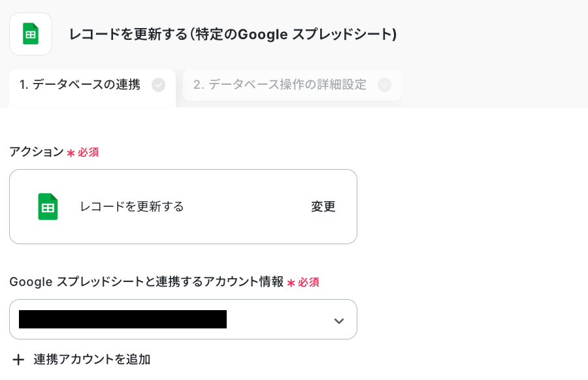
Task: Click the 連携アカウントを追加 link
Action: tap(92, 359)
